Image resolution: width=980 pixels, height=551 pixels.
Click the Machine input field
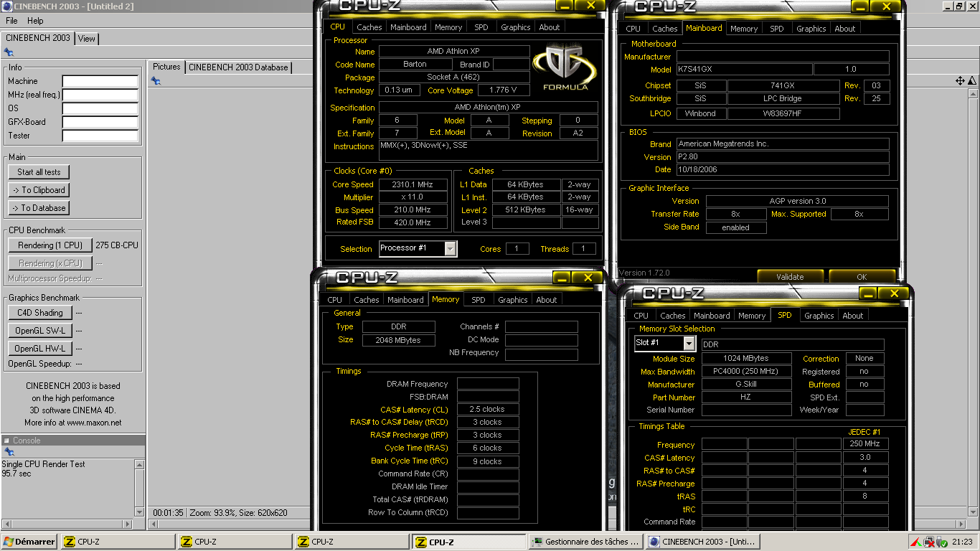[x=100, y=81]
